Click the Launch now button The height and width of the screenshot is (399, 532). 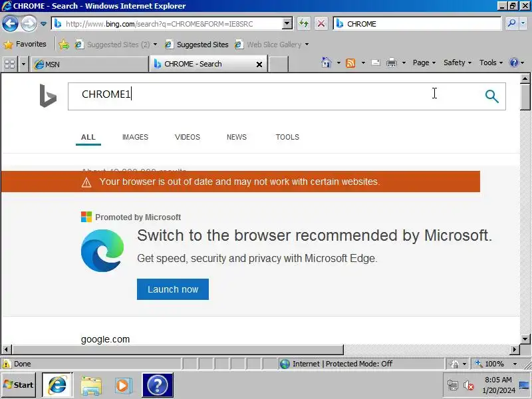click(173, 289)
